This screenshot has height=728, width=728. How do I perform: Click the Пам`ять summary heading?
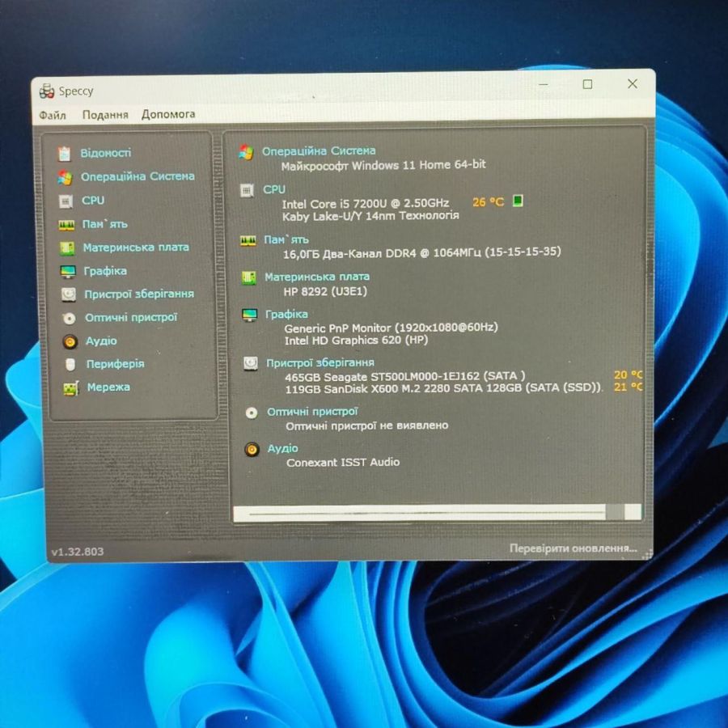pyautogui.click(x=286, y=239)
